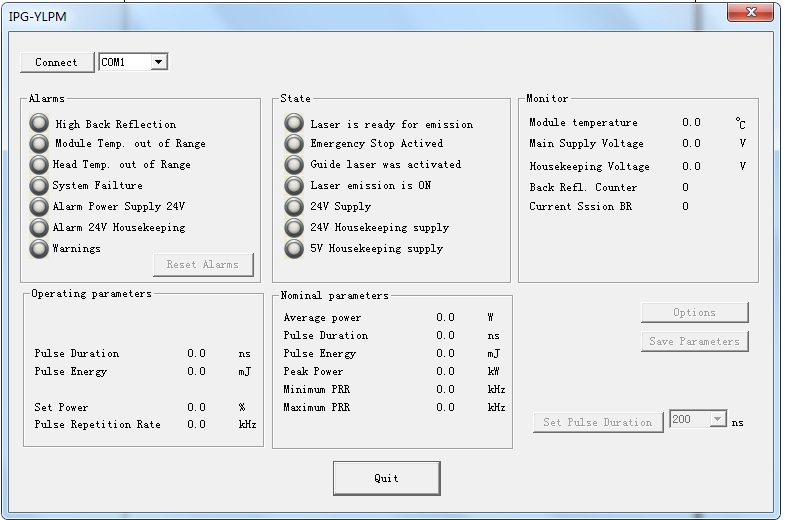The height and width of the screenshot is (520, 785).
Task: Click the Alarm Power Supply 24V indicator
Action: (x=39, y=207)
